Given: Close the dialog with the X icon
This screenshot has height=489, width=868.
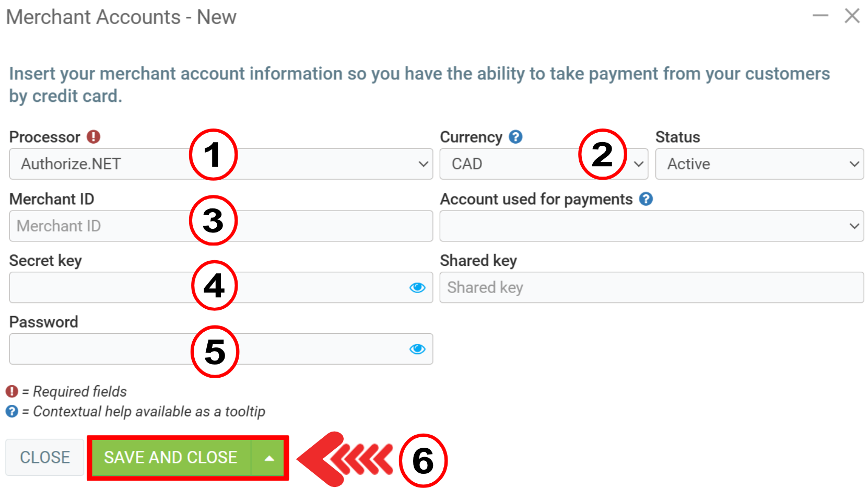Looking at the screenshot, I should [x=852, y=16].
